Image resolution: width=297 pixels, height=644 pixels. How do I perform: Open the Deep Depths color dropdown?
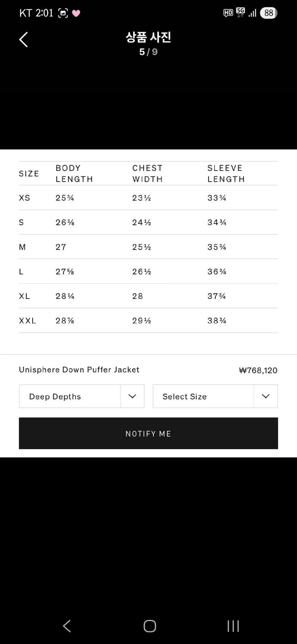click(x=70, y=396)
